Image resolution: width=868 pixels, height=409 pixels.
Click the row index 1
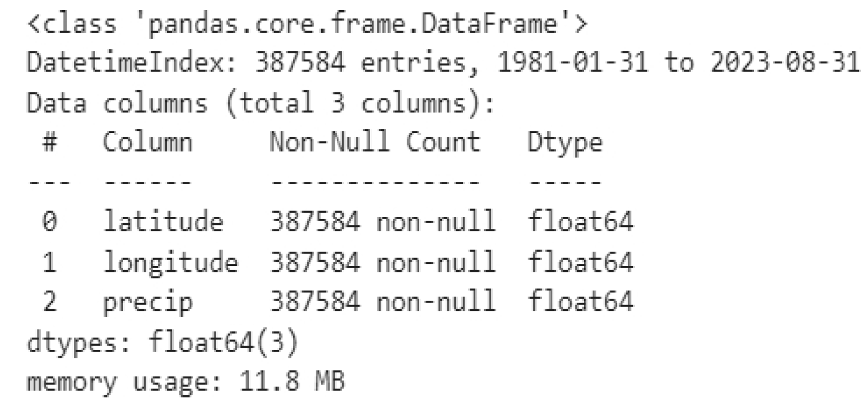pos(49,262)
